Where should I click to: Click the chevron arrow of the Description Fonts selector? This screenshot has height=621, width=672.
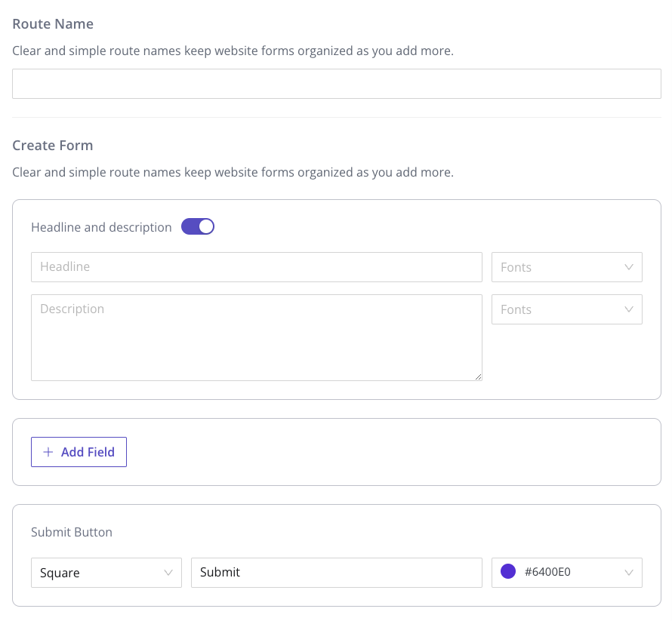pyautogui.click(x=629, y=309)
